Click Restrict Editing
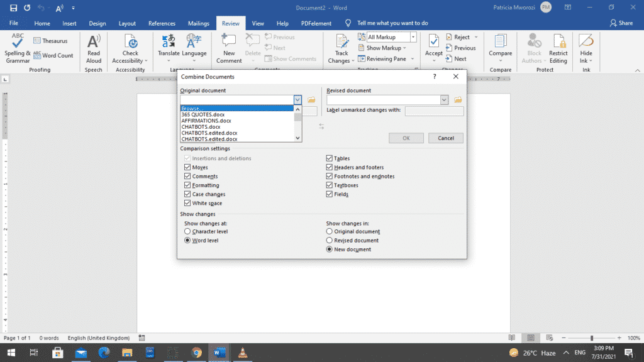 click(558, 48)
